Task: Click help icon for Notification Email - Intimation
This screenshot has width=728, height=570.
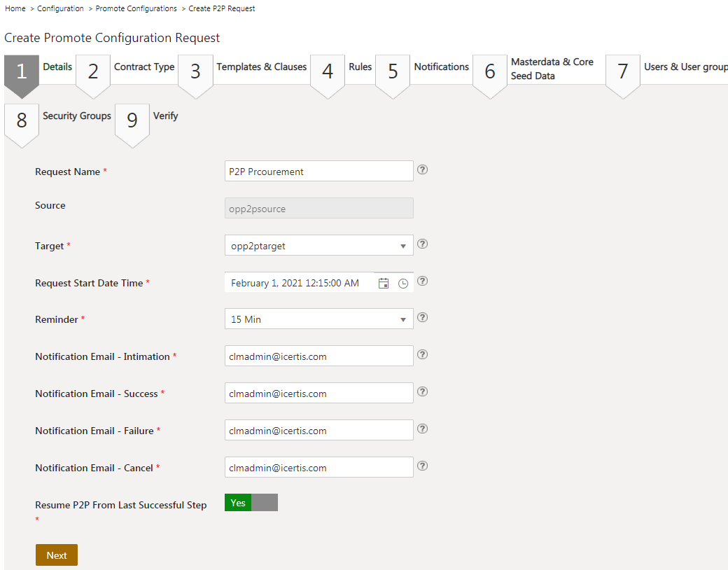Action: pyautogui.click(x=422, y=355)
